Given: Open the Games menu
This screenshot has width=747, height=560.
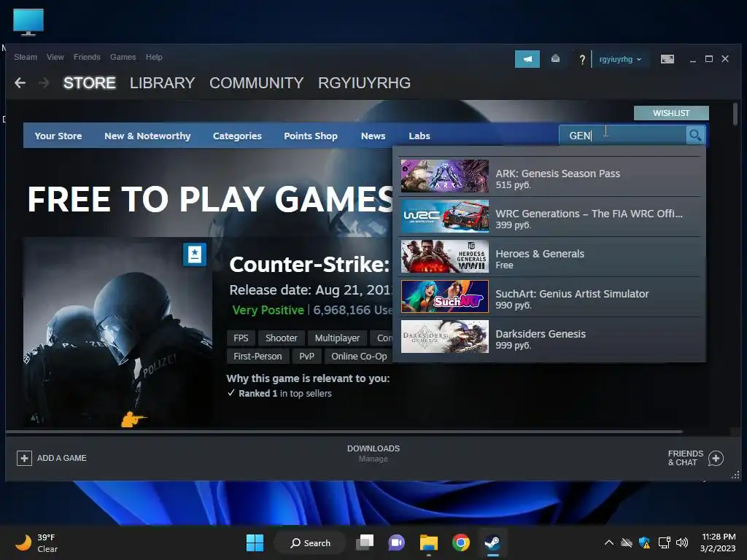Looking at the screenshot, I should (x=123, y=57).
